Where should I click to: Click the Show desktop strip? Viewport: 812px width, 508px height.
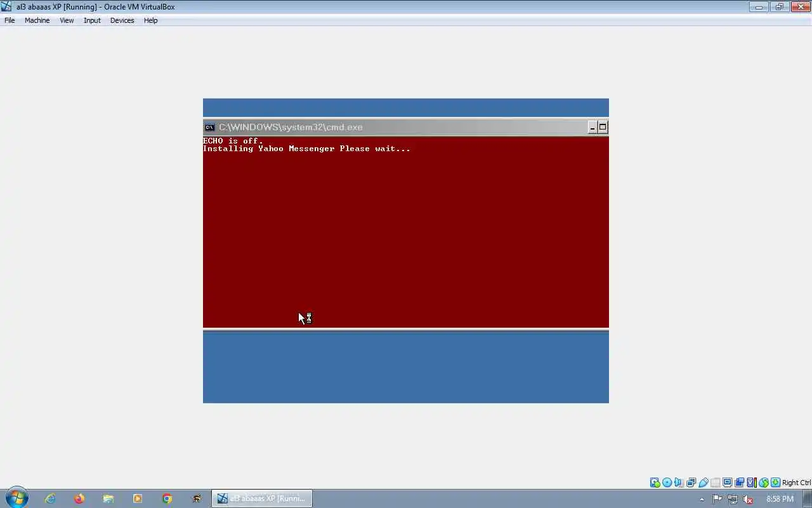point(808,498)
